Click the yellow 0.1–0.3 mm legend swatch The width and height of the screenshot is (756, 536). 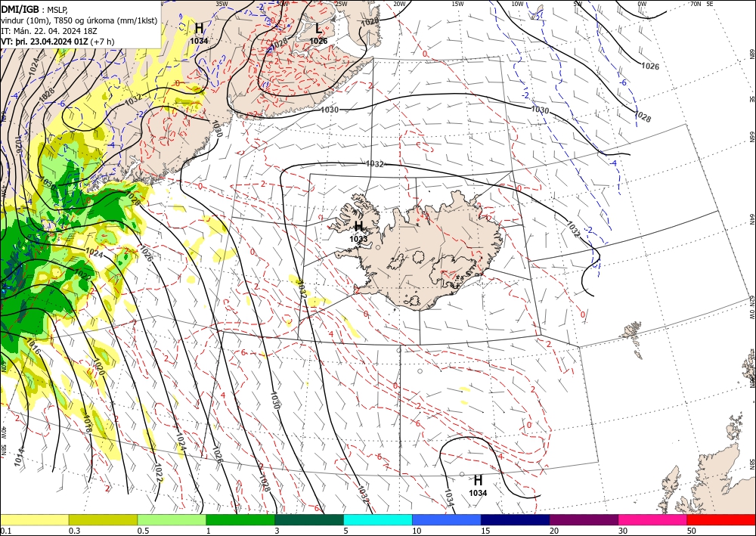pos(34,519)
